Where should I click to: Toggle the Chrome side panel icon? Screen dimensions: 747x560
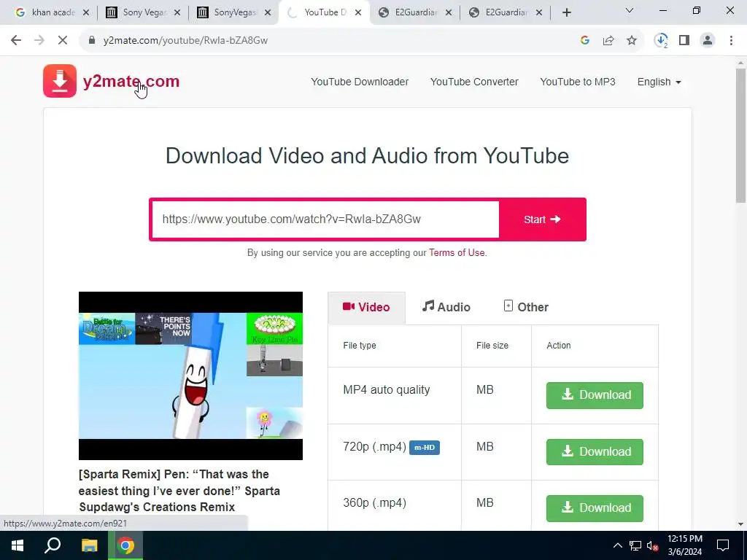coord(684,41)
